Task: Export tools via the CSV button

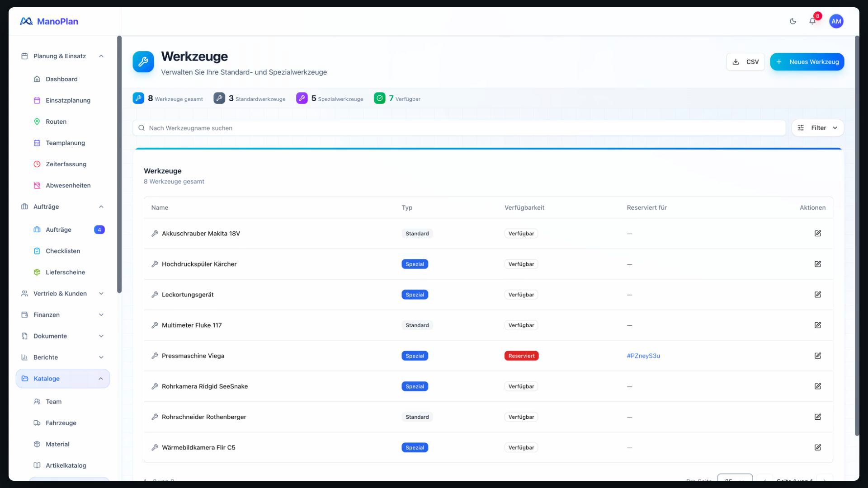Action: point(745,62)
